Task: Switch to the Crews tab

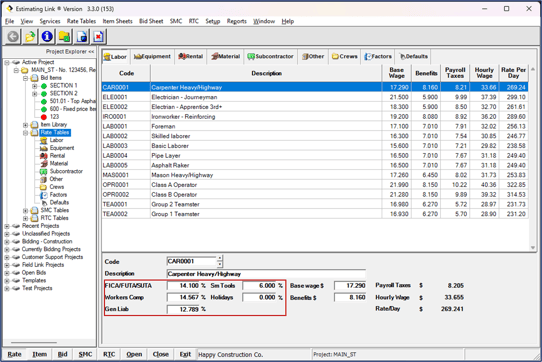Action: (345, 56)
